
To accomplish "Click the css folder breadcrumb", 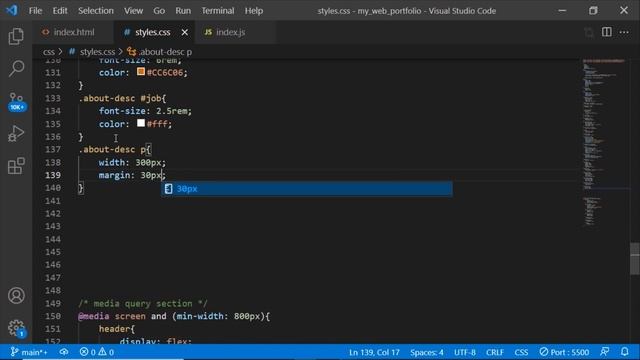I will (x=49, y=52).
